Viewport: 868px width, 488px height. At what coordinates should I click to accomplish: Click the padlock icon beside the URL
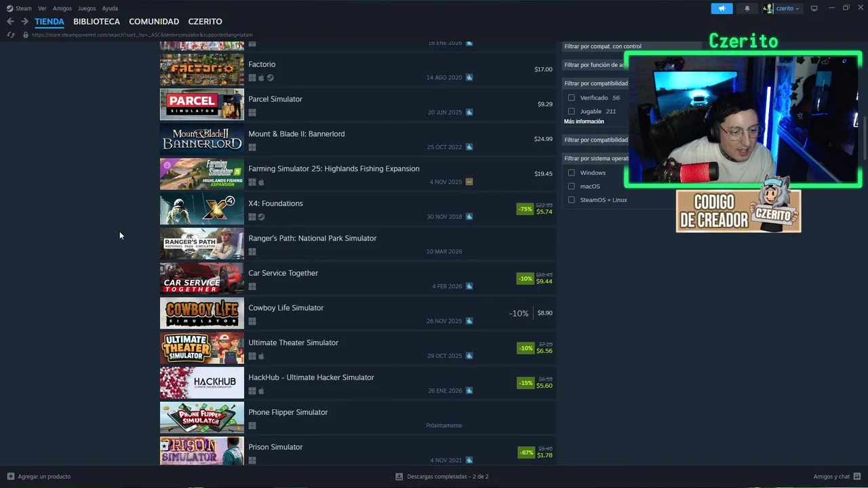[x=26, y=35]
